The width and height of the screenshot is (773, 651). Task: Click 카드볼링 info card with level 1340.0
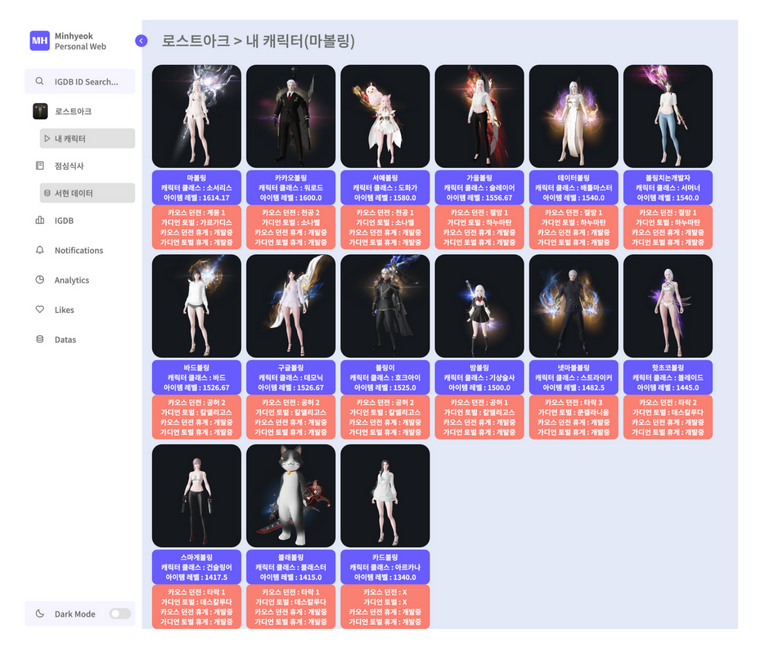385,567
